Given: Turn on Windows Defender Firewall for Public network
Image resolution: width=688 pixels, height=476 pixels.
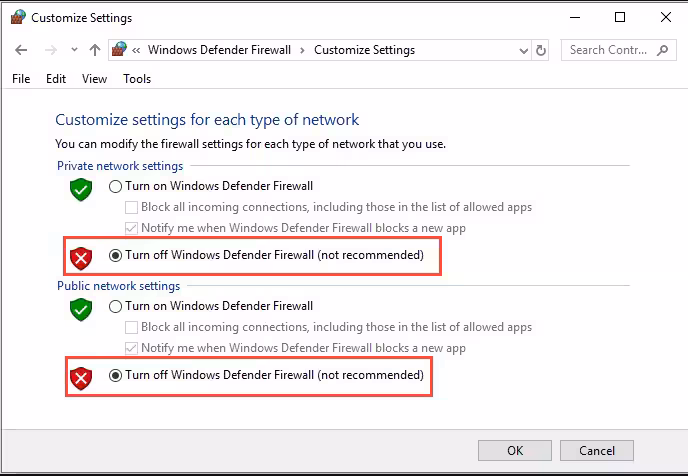Looking at the screenshot, I should pos(116,307).
